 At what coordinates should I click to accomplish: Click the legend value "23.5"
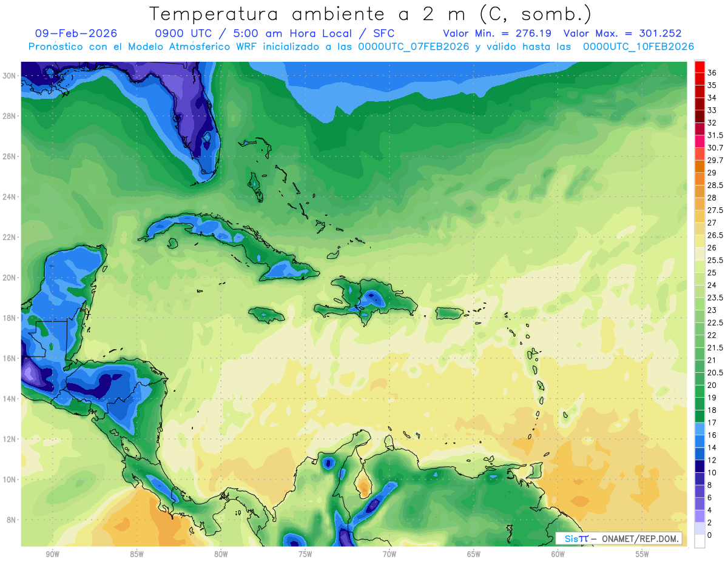pyautogui.click(x=715, y=298)
